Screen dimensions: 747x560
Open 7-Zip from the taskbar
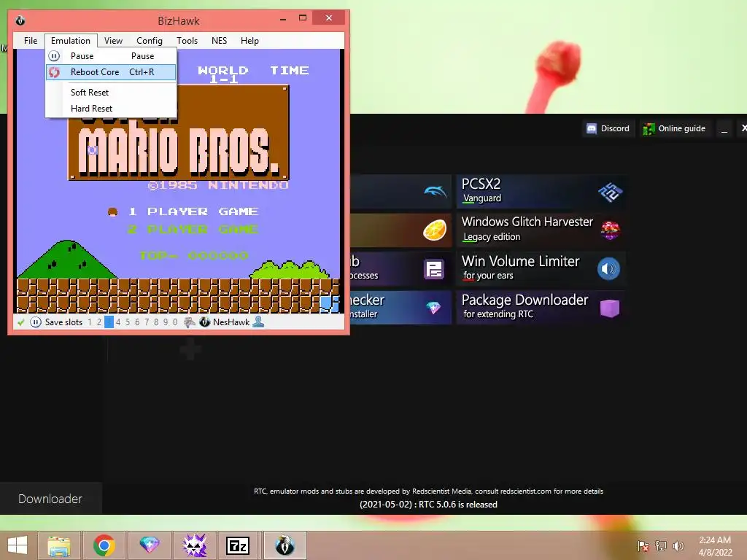tap(239, 545)
